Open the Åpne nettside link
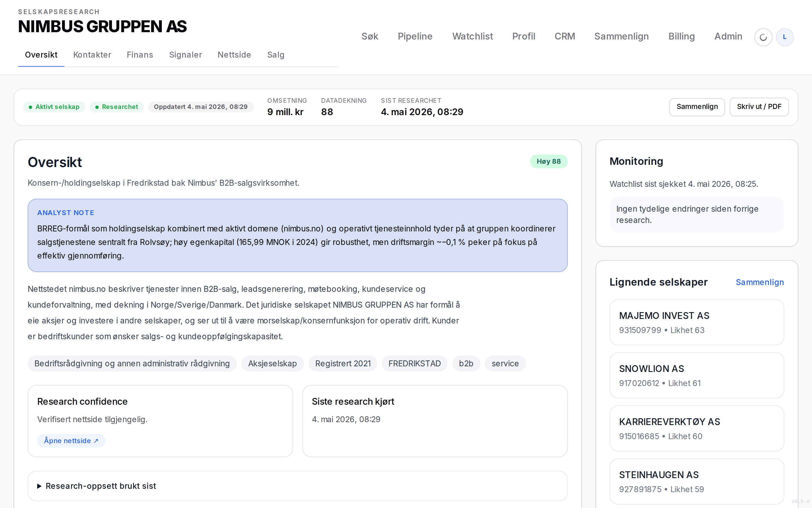Viewport: 812px width, 508px height. click(x=71, y=441)
